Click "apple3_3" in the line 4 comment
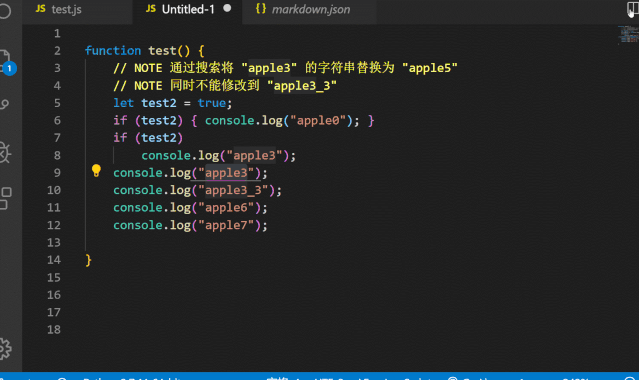Screen dimensions: 639x380 point(302,86)
